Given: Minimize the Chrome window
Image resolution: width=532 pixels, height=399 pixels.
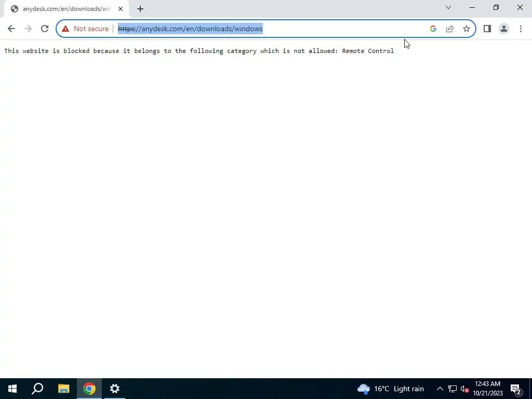Looking at the screenshot, I should [x=472, y=7].
